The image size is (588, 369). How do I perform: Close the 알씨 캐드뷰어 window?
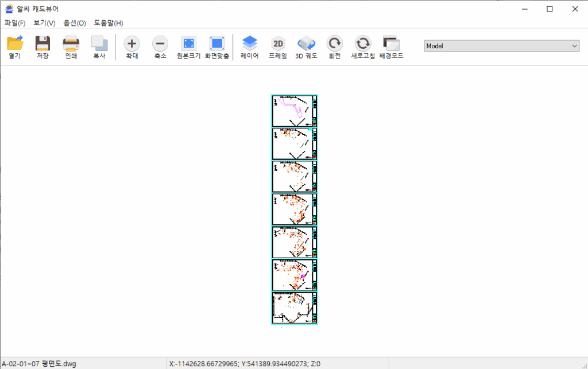pos(575,9)
